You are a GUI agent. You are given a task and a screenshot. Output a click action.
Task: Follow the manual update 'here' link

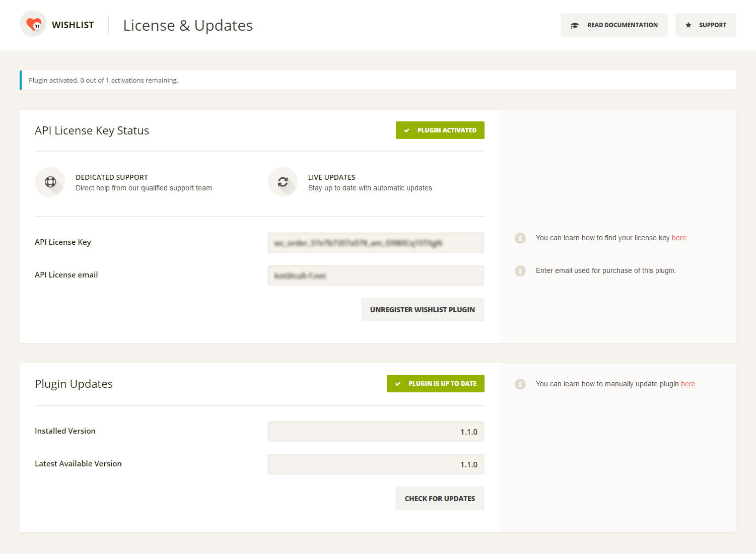688,384
